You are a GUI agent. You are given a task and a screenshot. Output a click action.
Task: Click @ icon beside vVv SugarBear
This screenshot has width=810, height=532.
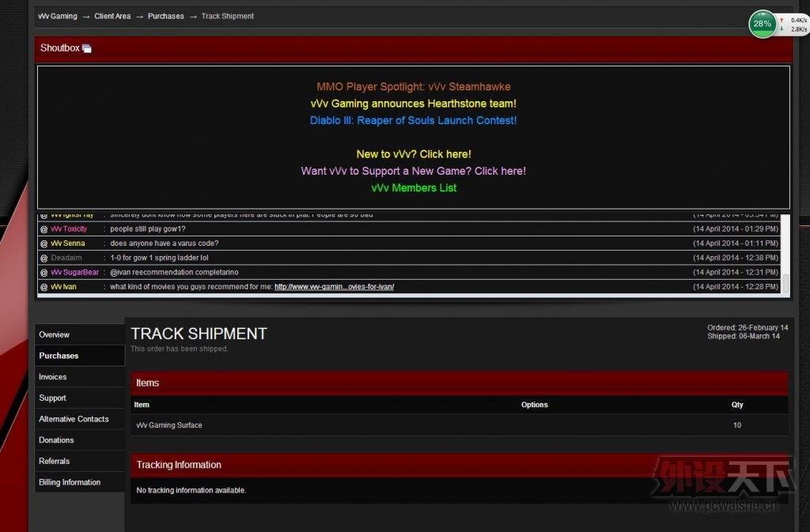[x=44, y=273]
